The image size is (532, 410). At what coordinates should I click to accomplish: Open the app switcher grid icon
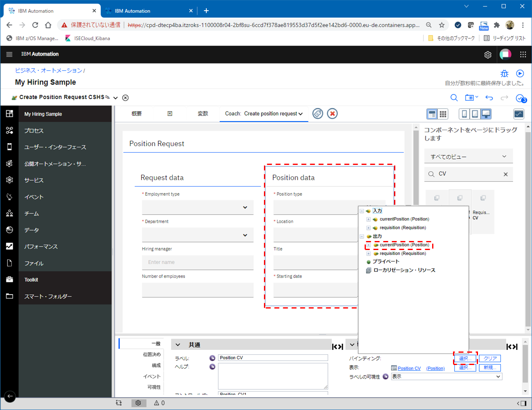(523, 54)
